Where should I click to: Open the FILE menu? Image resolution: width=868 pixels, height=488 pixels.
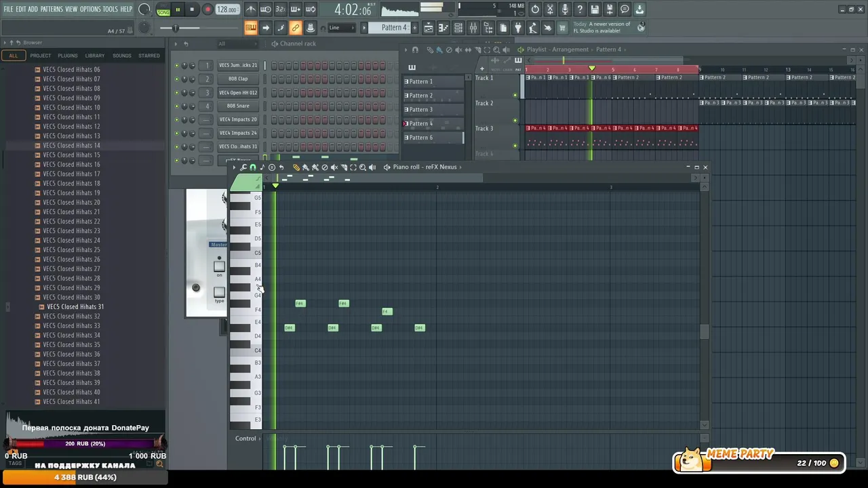pyautogui.click(x=8, y=9)
